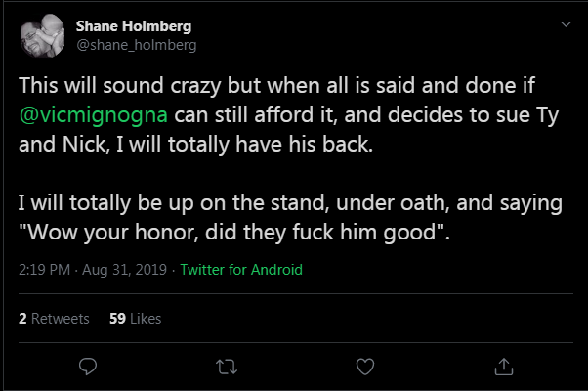
Task: Open the Shane Holmberg display name
Action: [x=134, y=26]
